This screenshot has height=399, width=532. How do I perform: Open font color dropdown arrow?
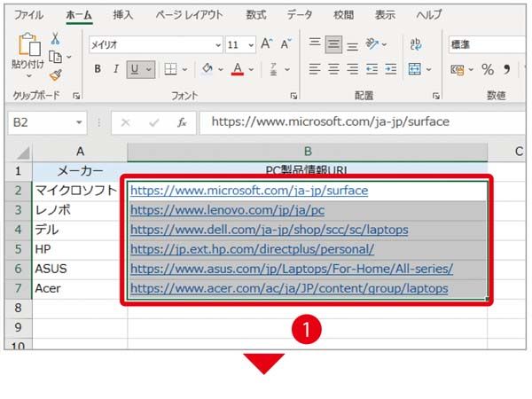pos(251,69)
